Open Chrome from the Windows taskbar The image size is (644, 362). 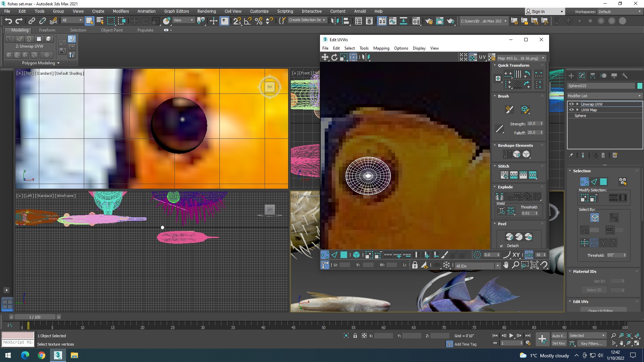42,355
